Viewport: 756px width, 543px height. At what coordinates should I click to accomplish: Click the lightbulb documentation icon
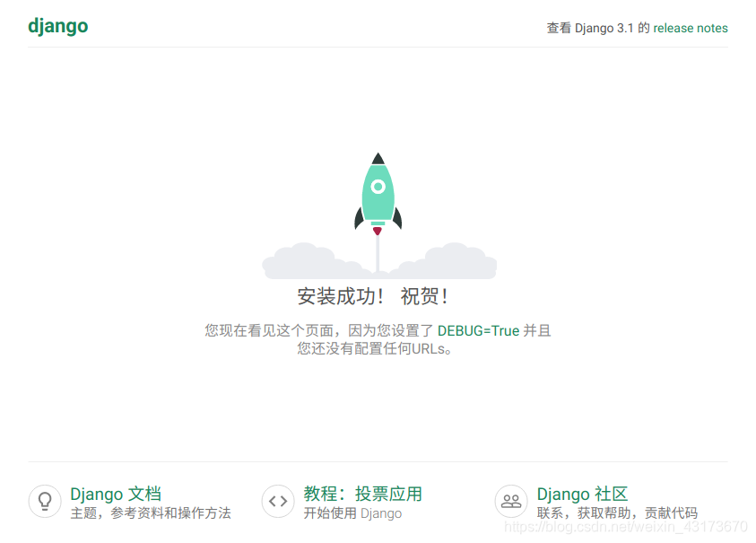click(x=45, y=501)
